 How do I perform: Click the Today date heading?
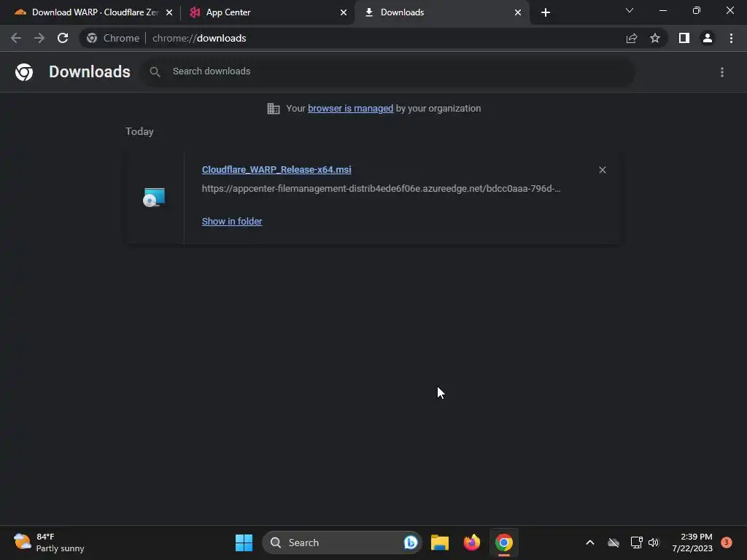[x=139, y=131]
